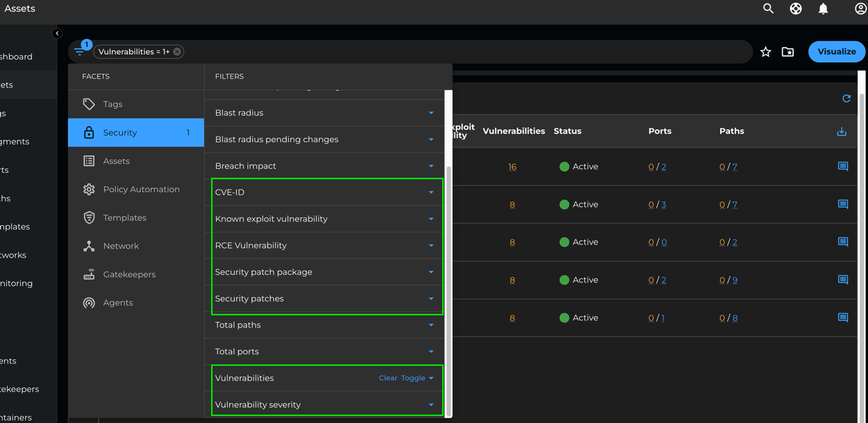The image size is (868, 423).
Task: Open the saved filters folder icon
Action: [788, 52]
